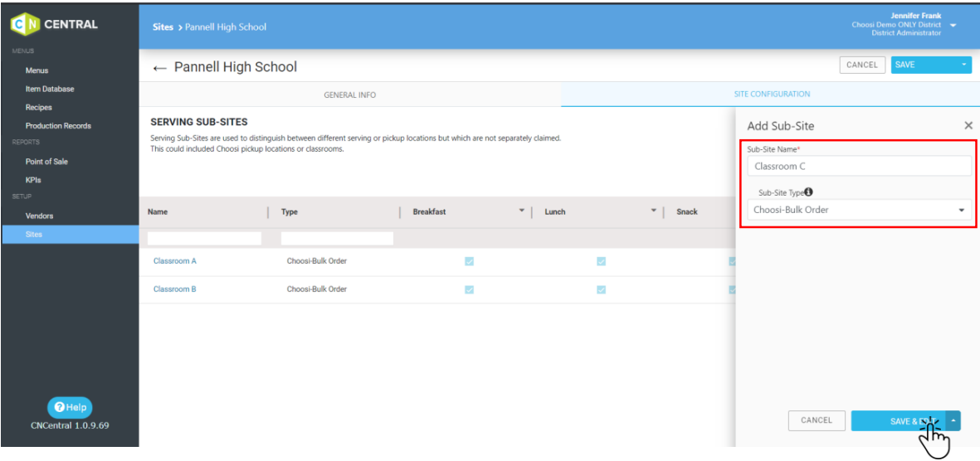Click the Type column header
This screenshot has height=461, width=980.
pos(290,211)
